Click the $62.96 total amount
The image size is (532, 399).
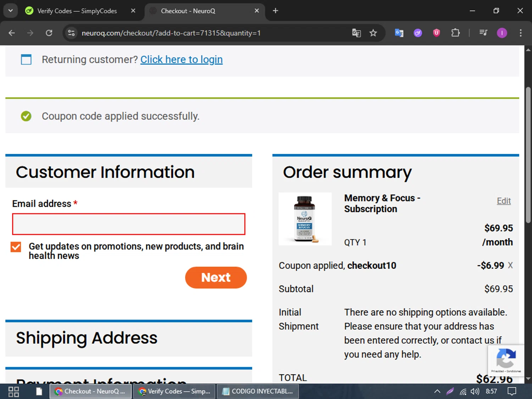[494, 378]
